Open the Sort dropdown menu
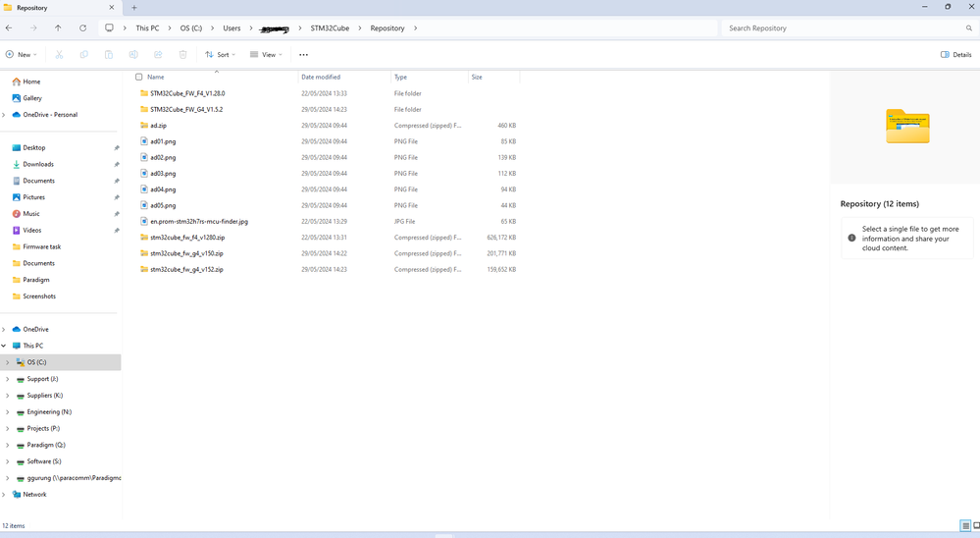 pos(220,54)
